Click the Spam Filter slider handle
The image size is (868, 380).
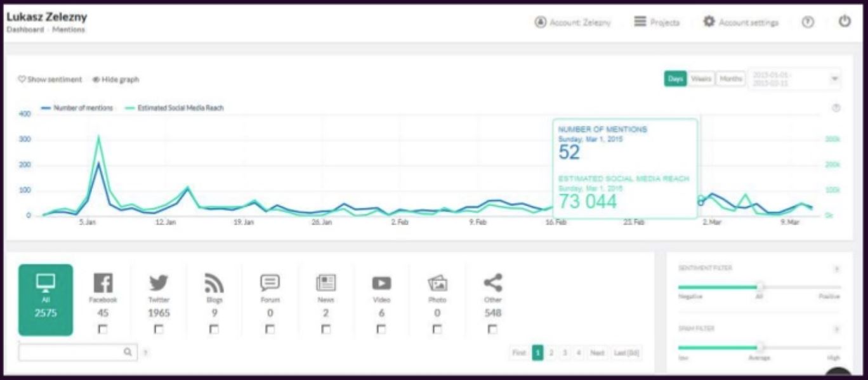tap(760, 348)
